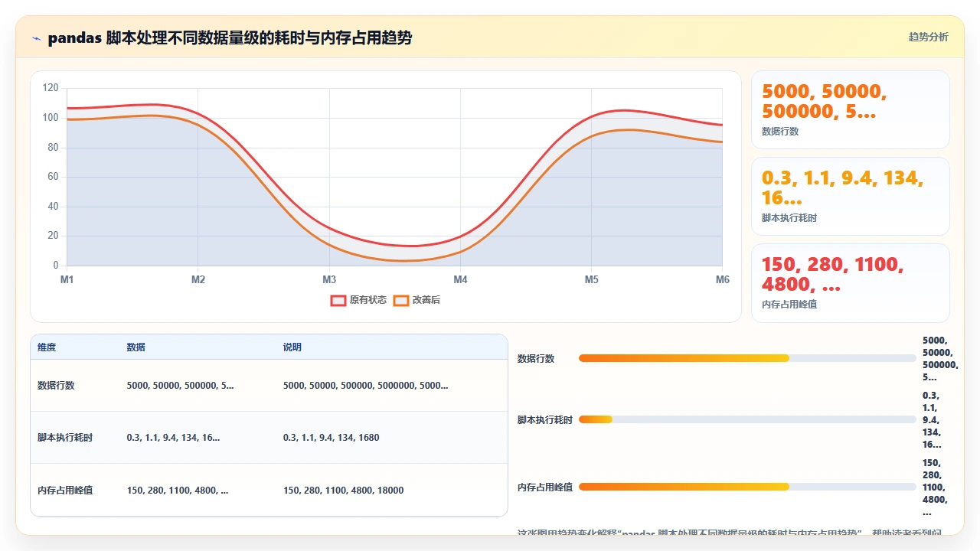Click the M4 label on the chart x-axis
This screenshot has width=980, height=551.
(460, 280)
